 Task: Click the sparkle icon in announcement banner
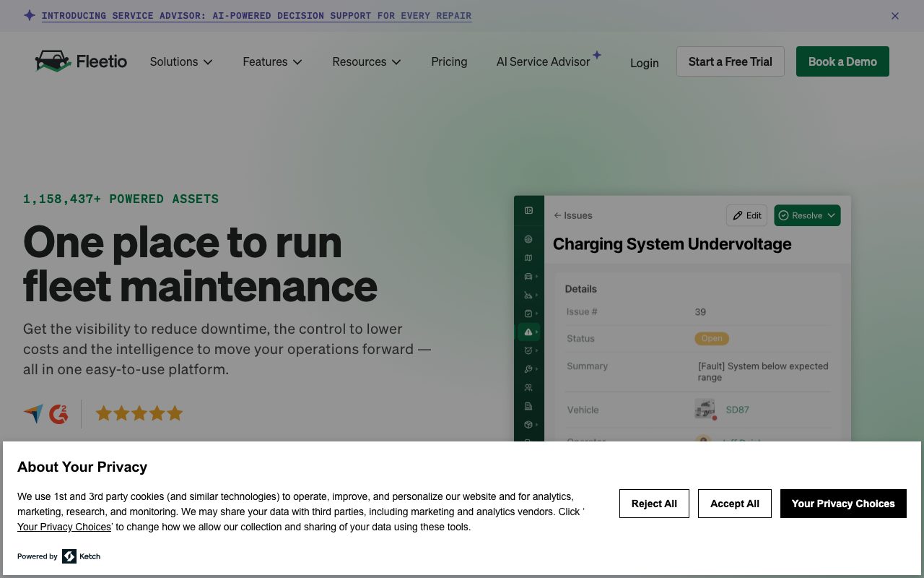click(x=30, y=15)
